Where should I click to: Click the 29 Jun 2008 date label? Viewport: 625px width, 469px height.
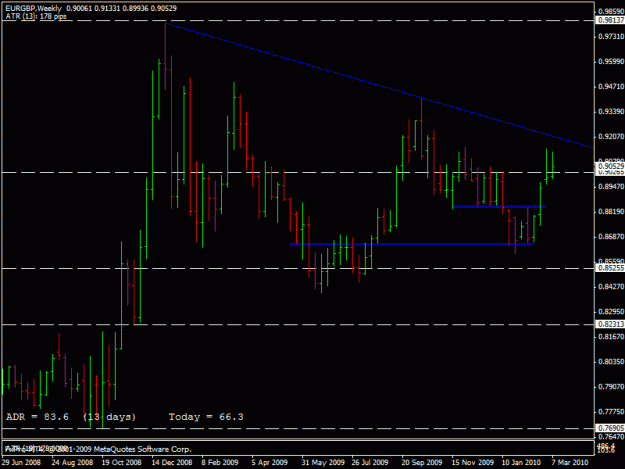click(21, 462)
